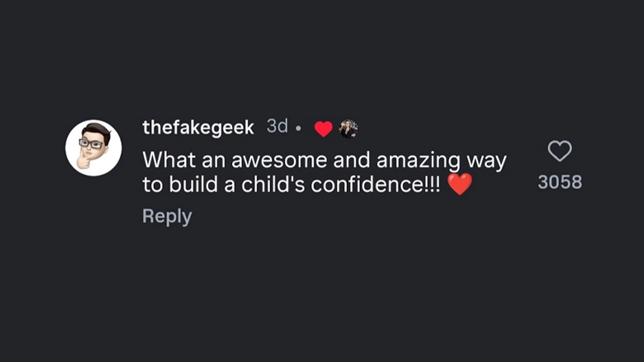This screenshot has height=362, width=644.
Task: Click the red creator-liked heart icon
Action: point(323,129)
